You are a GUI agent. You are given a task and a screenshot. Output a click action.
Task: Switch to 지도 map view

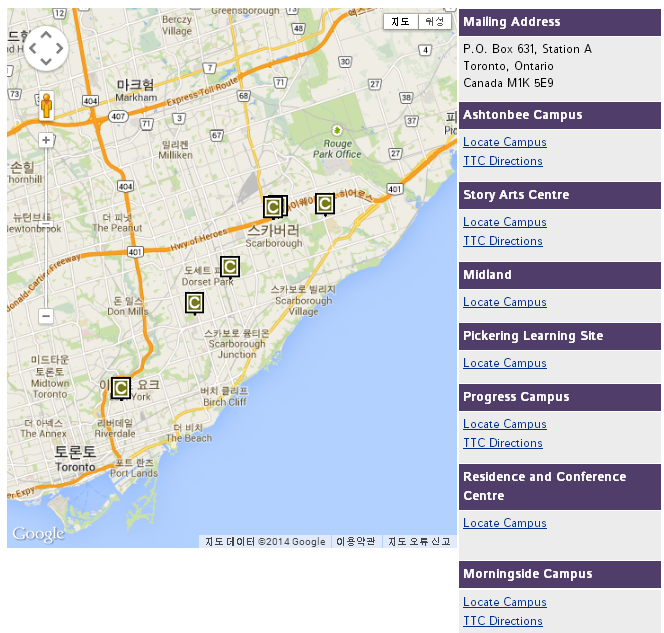[400, 21]
